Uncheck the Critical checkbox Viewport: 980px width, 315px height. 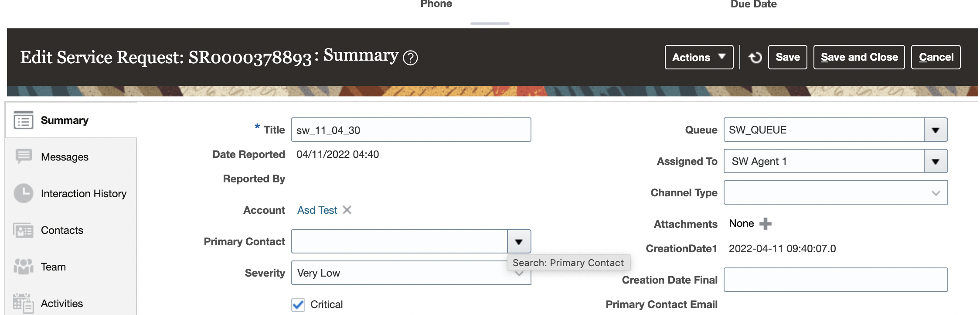pyautogui.click(x=298, y=305)
